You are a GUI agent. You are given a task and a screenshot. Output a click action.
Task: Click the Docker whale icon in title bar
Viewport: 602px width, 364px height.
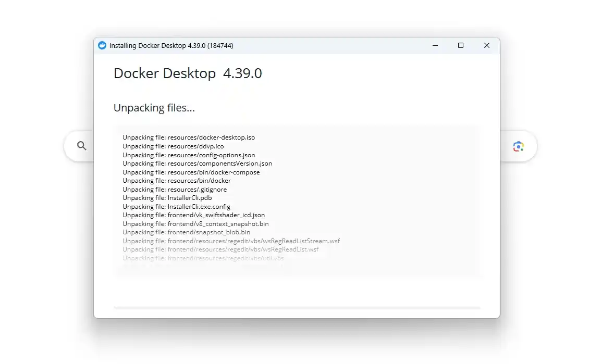pyautogui.click(x=102, y=46)
